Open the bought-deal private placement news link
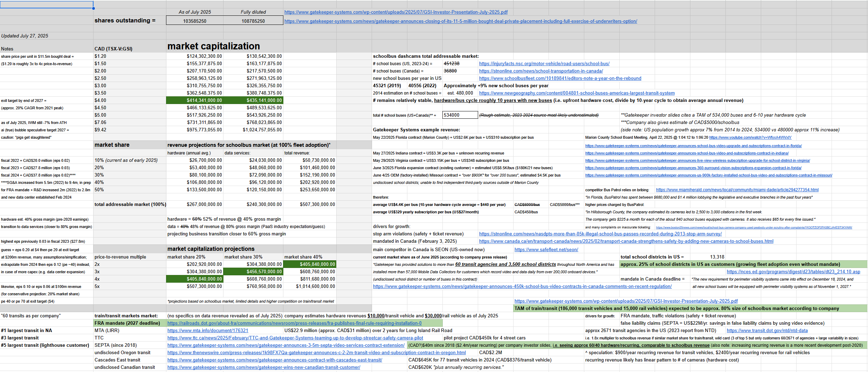Image resolution: width=868 pixels, height=372 pixels. (461, 21)
